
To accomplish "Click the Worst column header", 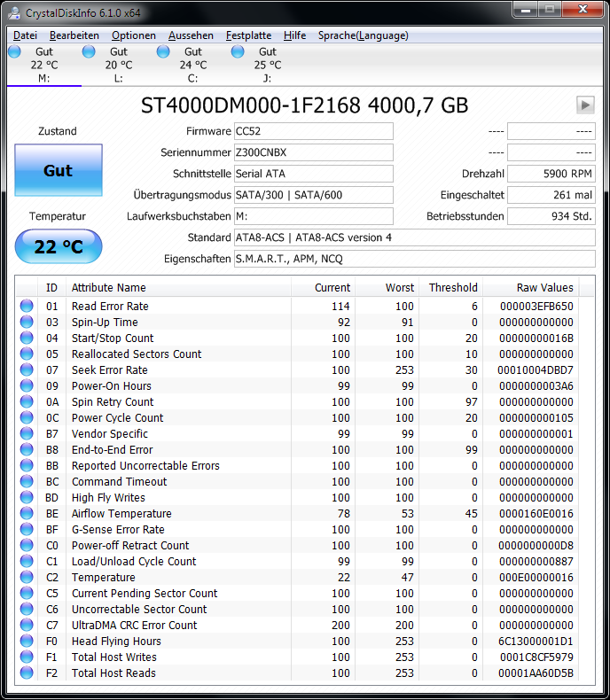I will click(387, 287).
